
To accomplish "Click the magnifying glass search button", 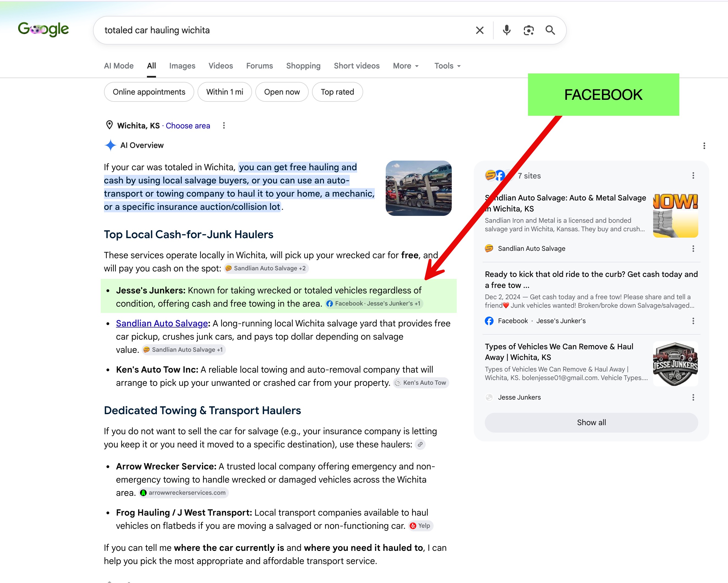I will (550, 30).
